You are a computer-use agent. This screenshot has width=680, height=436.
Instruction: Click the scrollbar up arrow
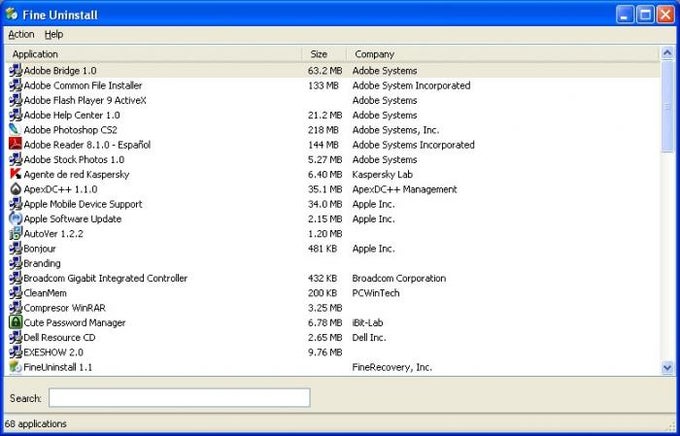pos(667,53)
